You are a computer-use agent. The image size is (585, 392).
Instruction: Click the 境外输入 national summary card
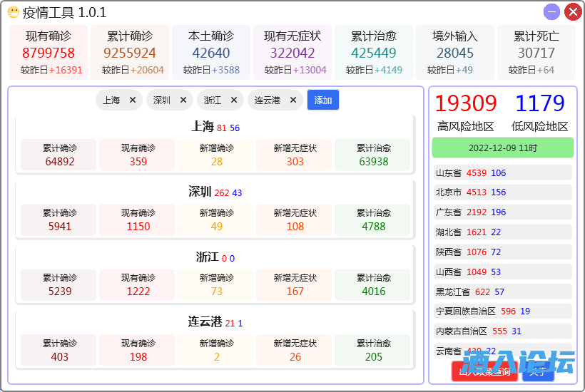[x=455, y=52]
